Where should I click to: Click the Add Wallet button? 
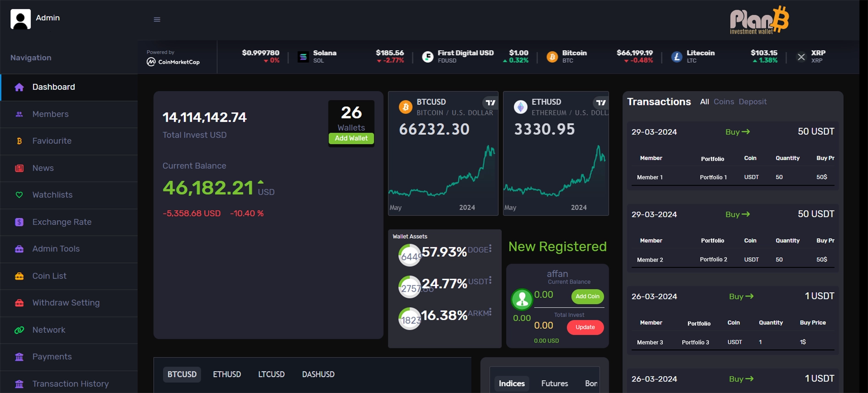tap(351, 138)
